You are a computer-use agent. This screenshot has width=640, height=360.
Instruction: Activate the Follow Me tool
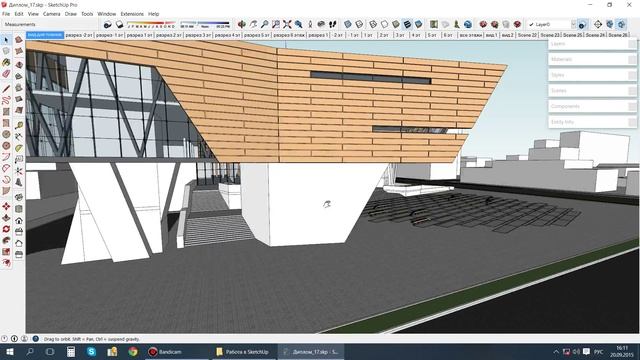click(6, 241)
